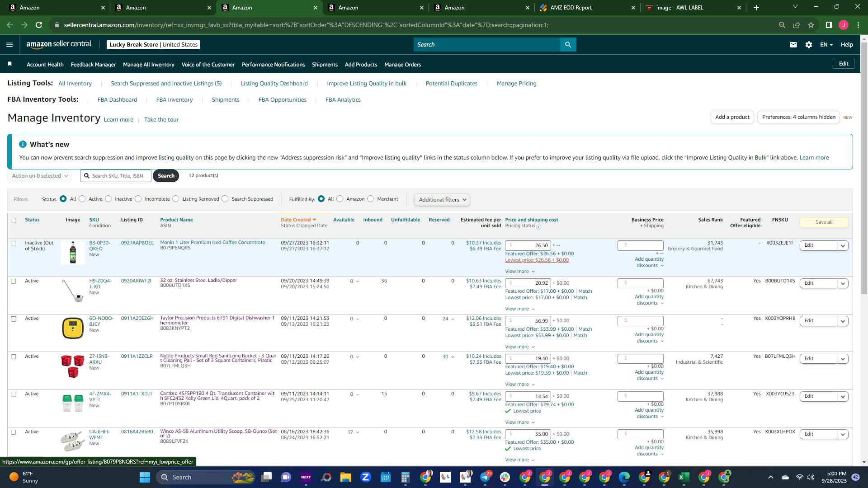Open Voice of the Customer in nav bar

(x=208, y=65)
